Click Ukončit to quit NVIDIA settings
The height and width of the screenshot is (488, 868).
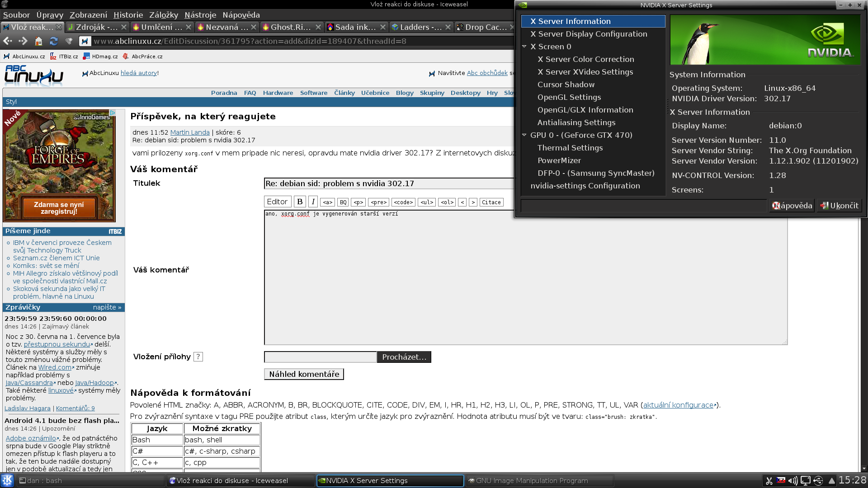[x=840, y=206]
